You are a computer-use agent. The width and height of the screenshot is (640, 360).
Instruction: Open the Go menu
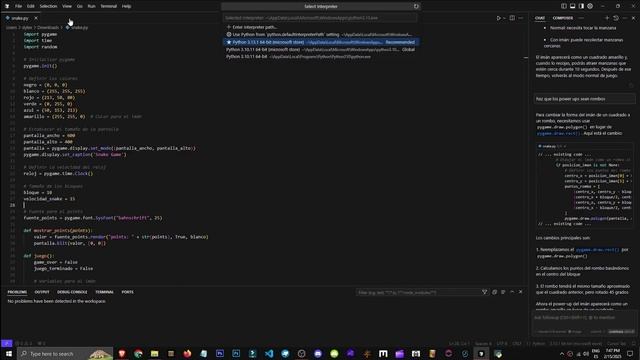point(80,6)
